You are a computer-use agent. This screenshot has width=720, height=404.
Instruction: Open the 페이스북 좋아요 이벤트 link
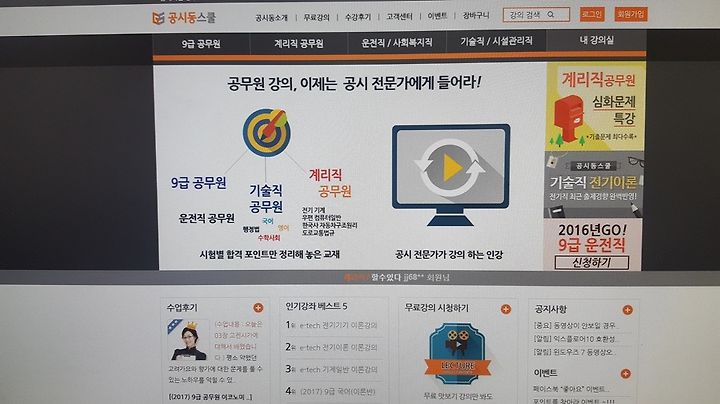point(572,389)
